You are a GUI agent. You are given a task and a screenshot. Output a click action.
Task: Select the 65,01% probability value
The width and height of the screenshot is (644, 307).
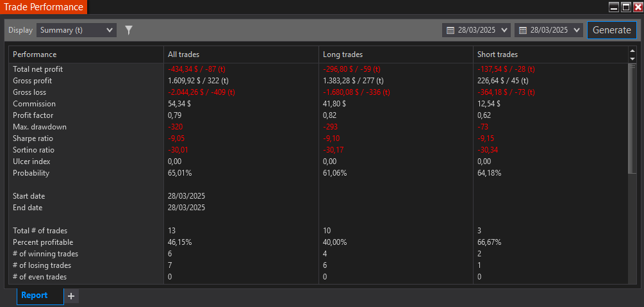point(179,173)
